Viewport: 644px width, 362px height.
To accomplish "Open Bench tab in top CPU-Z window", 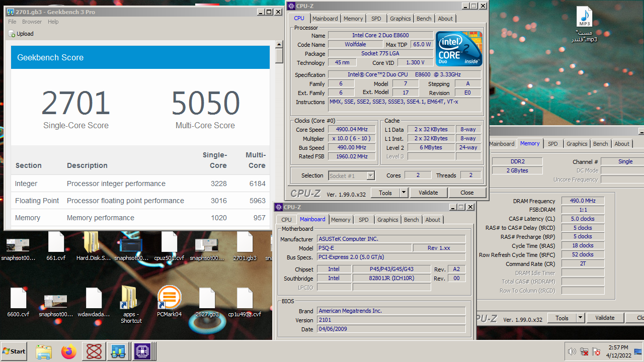I will coord(424,19).
